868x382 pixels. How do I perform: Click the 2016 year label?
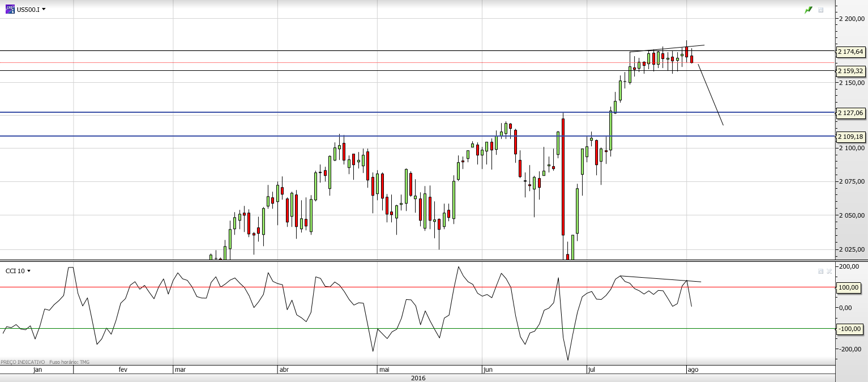pos(418,378)
